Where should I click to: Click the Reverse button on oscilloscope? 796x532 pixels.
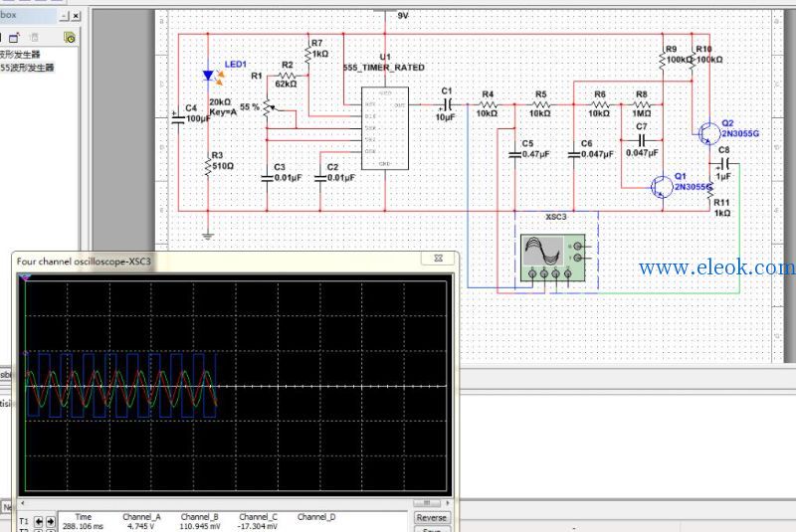coord(431,518)
